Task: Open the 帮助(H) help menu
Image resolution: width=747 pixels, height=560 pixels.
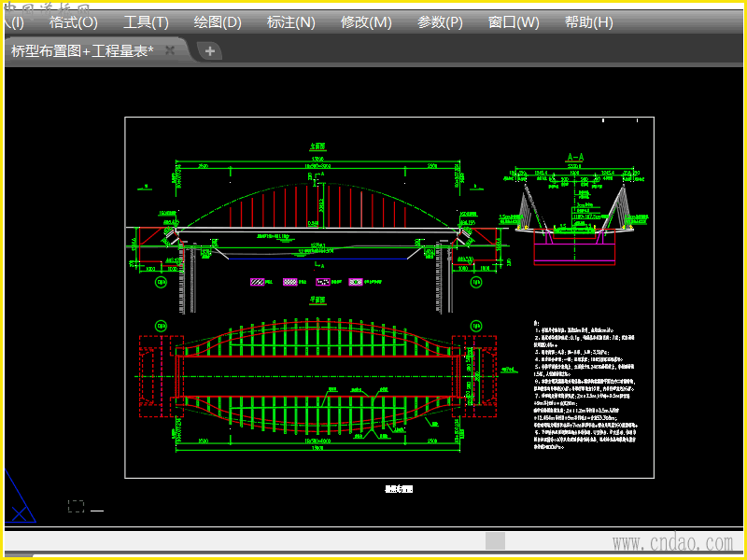Action: tap(588, 22)
